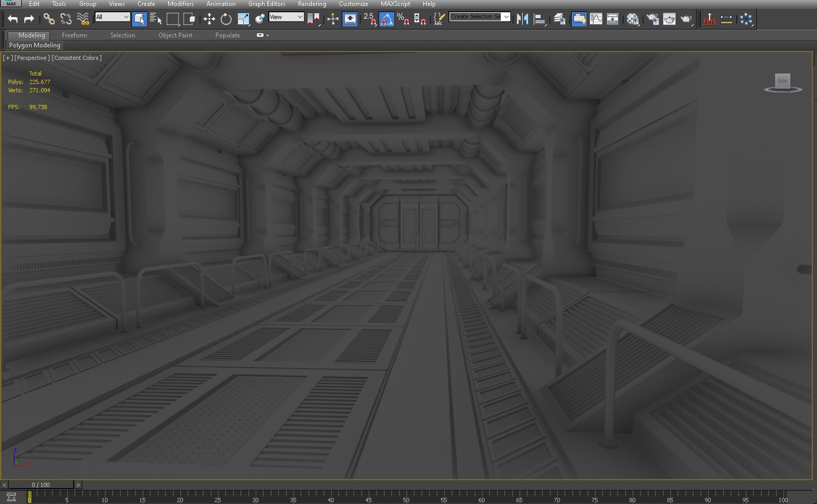Image resolution: width=817 pixels, height=504 pixels.
Task: Click the Unlink Selection icon
Action: click(66, 19)
